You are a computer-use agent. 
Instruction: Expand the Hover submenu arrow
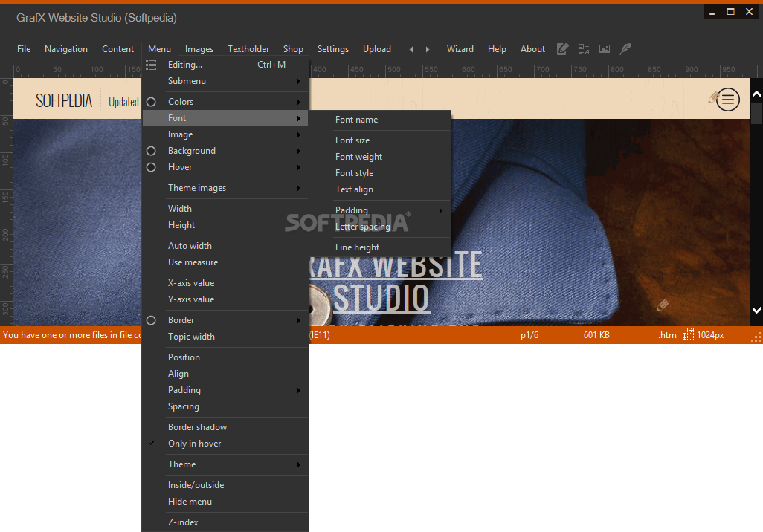(x=299, y=167)
